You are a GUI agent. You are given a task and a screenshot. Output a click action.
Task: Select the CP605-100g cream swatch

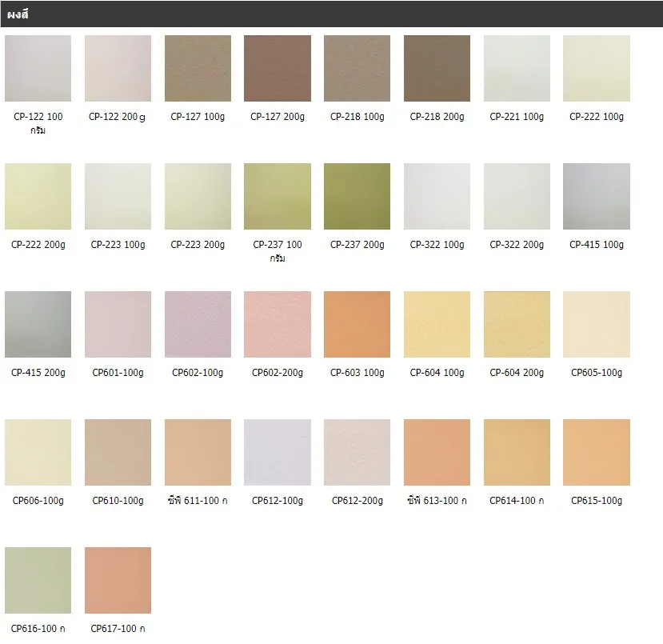(597, 324)
